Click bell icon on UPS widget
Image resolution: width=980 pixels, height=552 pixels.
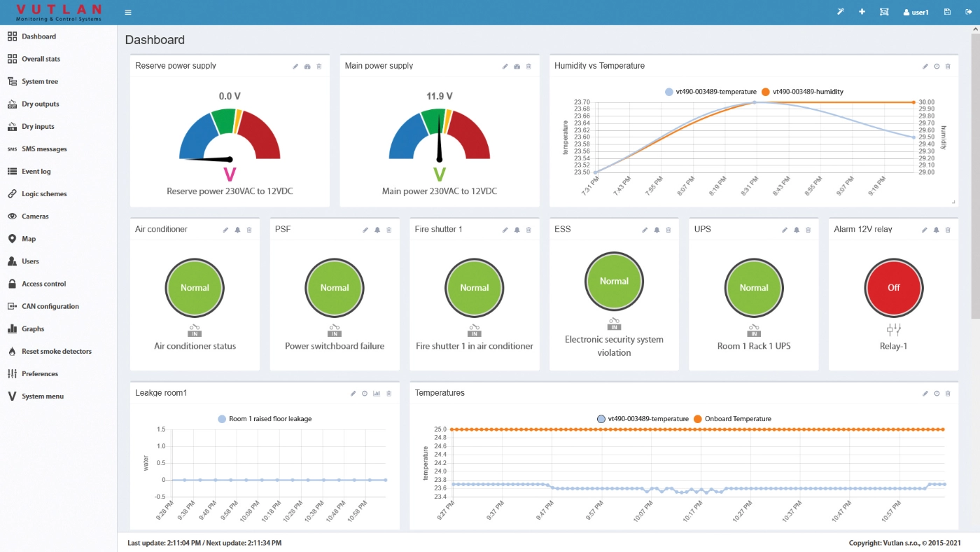797,230
